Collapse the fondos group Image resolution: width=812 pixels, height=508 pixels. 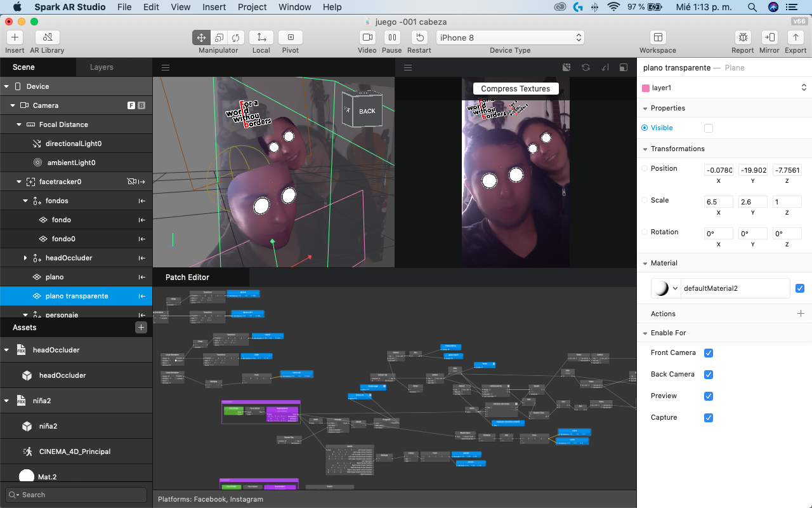pyautogui.click(x=25, y=201)
